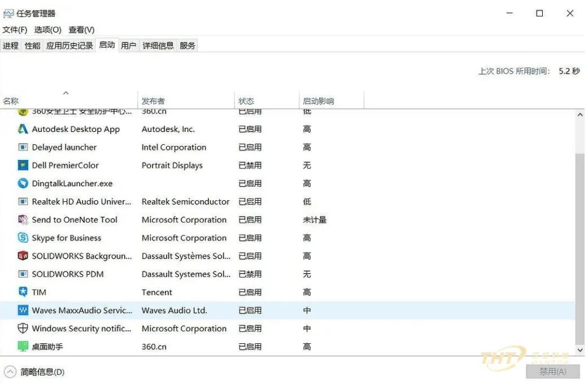The image size is (588, 384).
Task: Click the 禁用(A) button
Action: (x=553, y=372)
